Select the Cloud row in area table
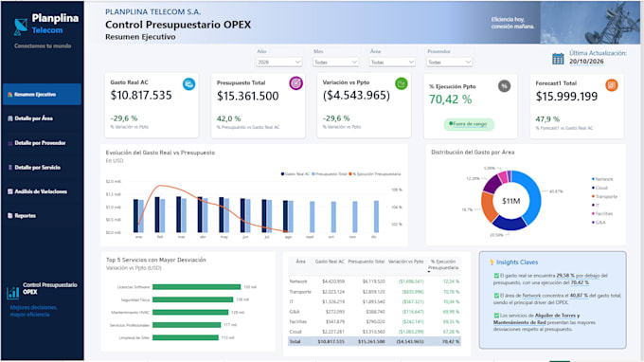Viewport: 644px width, 362px height. 374,332
